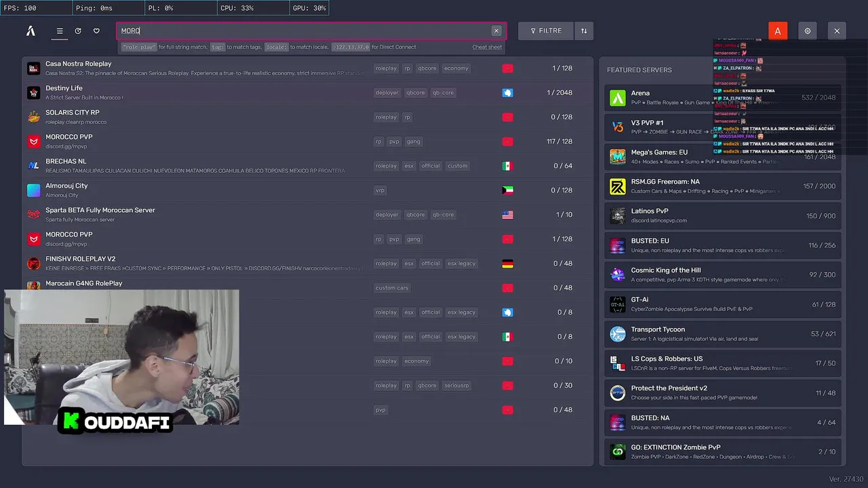868x488 pixels.
Task: Click the Casa Nostra Roleplay server icon
Action: [x=34, y=68]
